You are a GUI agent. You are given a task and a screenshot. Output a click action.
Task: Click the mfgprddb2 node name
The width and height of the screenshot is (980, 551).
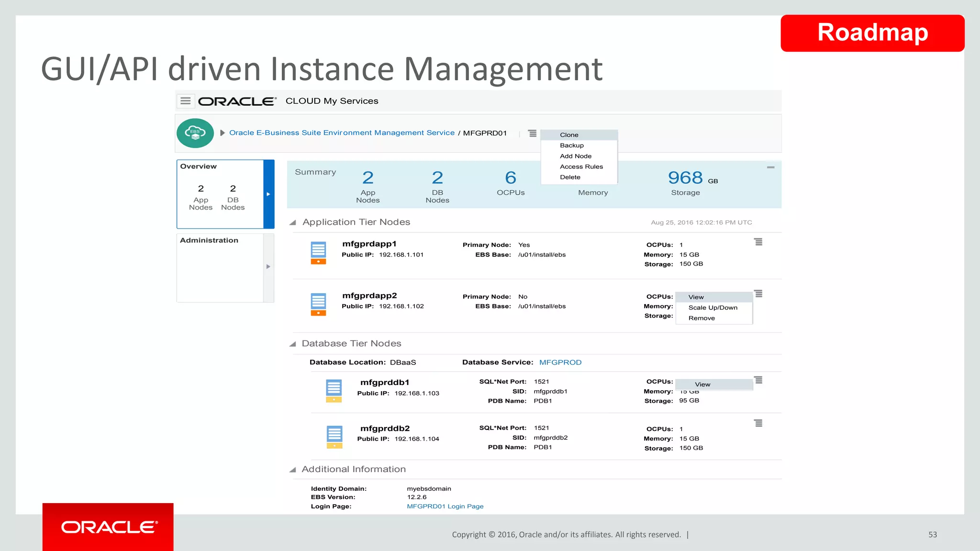(385, 429)
